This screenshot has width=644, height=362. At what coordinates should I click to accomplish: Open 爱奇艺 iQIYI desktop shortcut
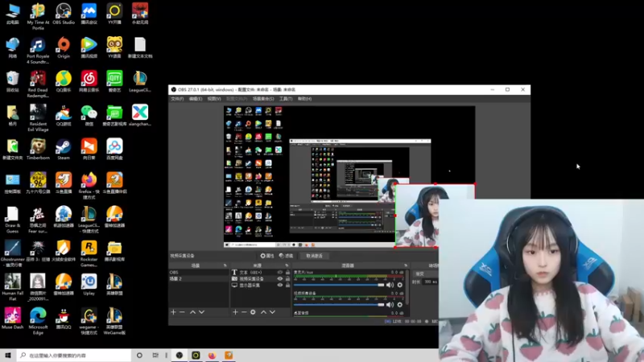tap(114, 81)
